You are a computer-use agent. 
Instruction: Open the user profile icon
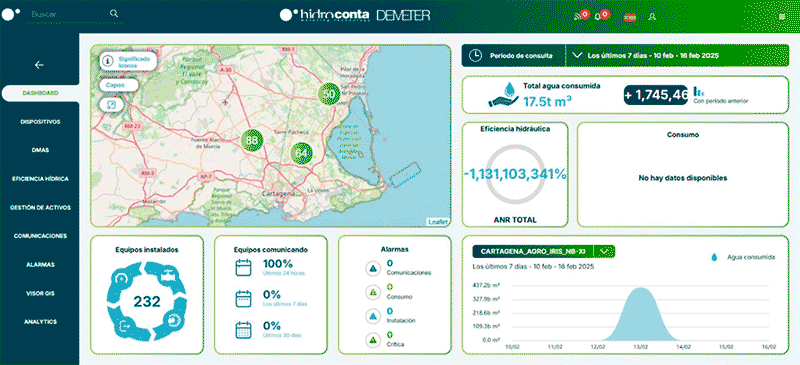(x=652, y=16)
